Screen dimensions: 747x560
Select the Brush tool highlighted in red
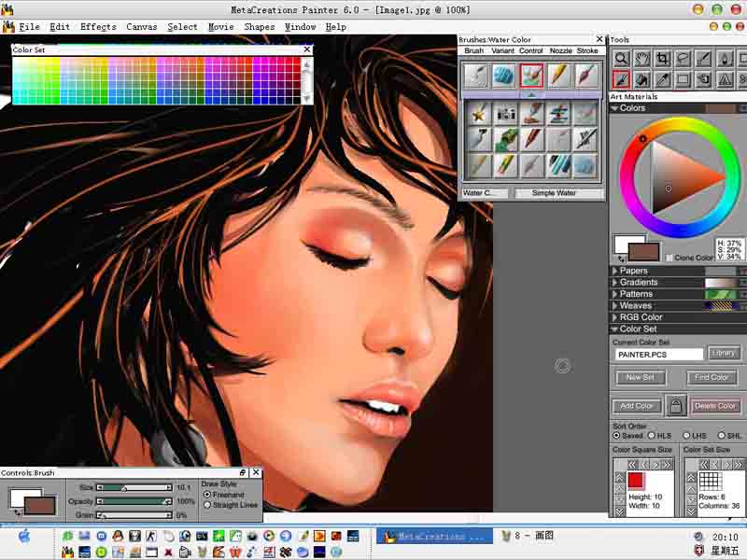pos(621,79)
